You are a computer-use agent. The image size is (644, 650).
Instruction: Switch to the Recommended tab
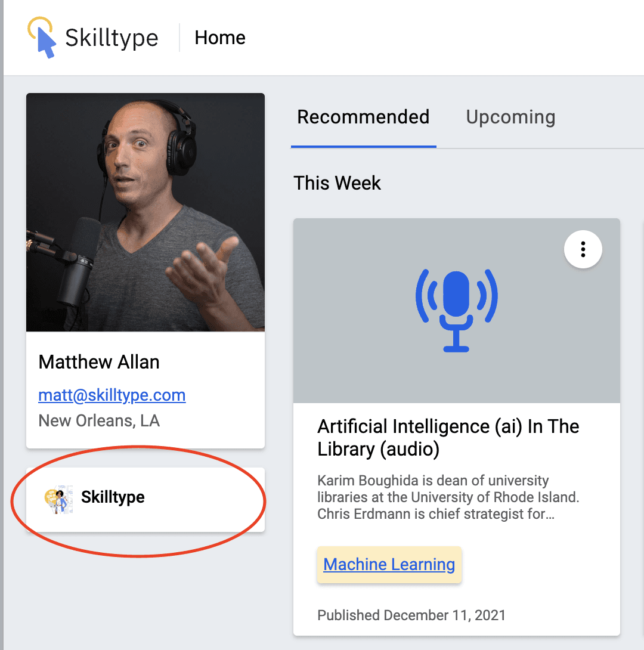tap(363, 117)
